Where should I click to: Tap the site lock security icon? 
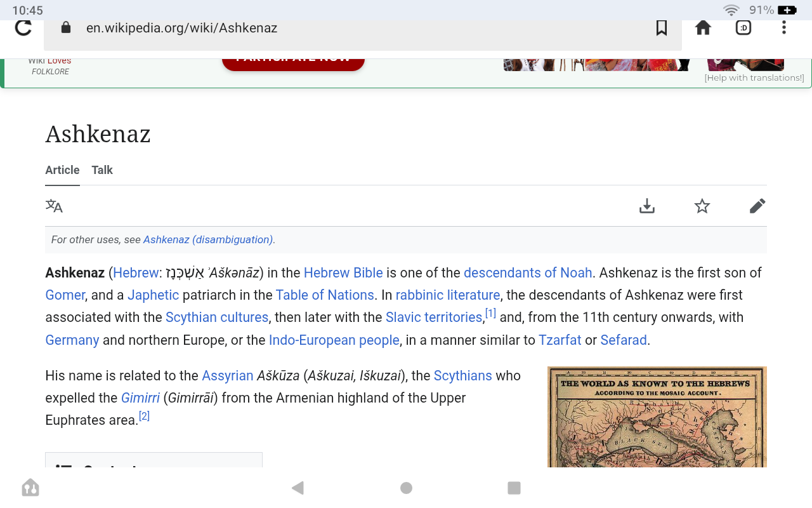point(66,28)
